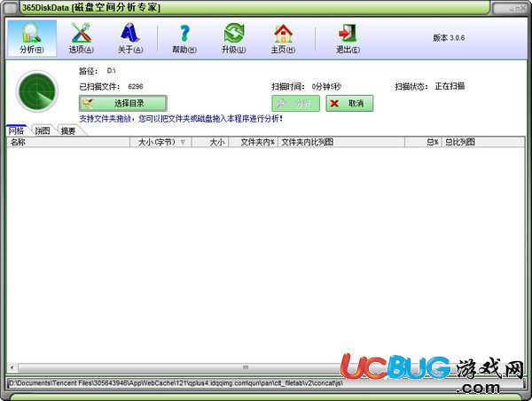Click the version text 版本 3.0.6
The width and height of the screenshot is (532, 401).
(x=449, y=37)
